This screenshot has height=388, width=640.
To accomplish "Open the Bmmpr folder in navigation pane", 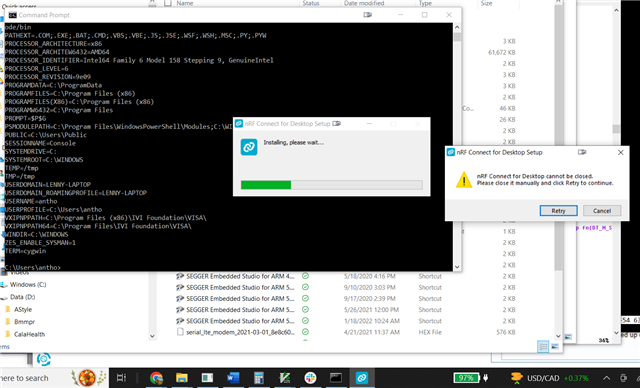I will (24, 321).
